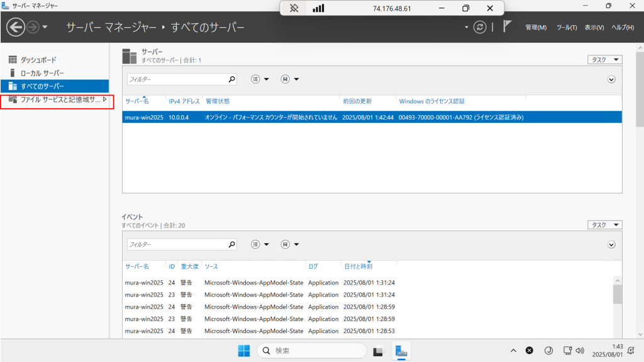The image size is (644, 362).
Task: Click the events list scroll up arrow
Action: coord(618,281)
